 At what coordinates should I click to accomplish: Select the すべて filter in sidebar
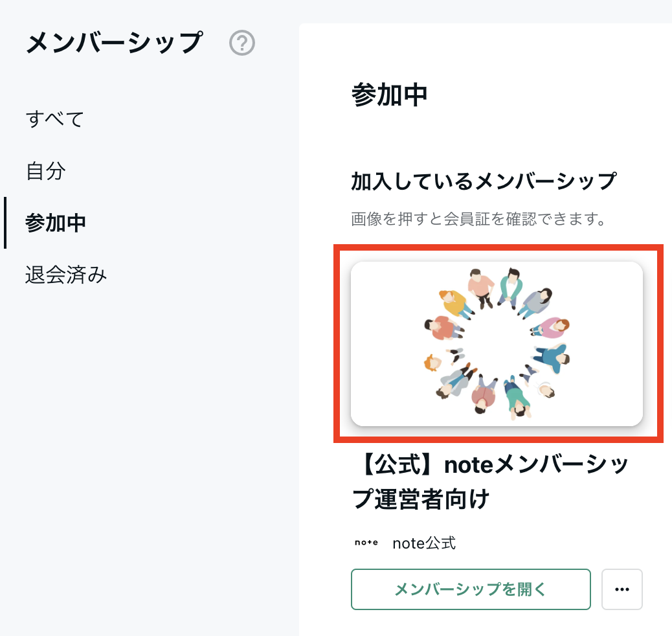coord(55,119)
